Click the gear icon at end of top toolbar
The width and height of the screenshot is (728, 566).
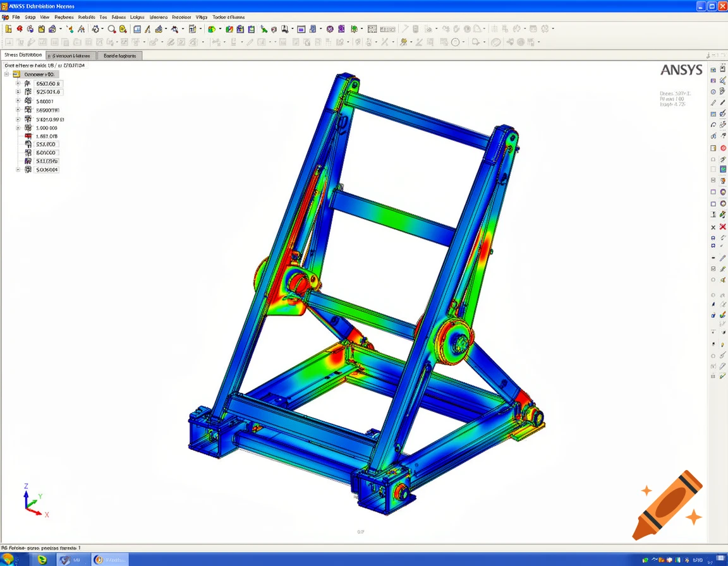pyautogui.click(x=545, y=29)
